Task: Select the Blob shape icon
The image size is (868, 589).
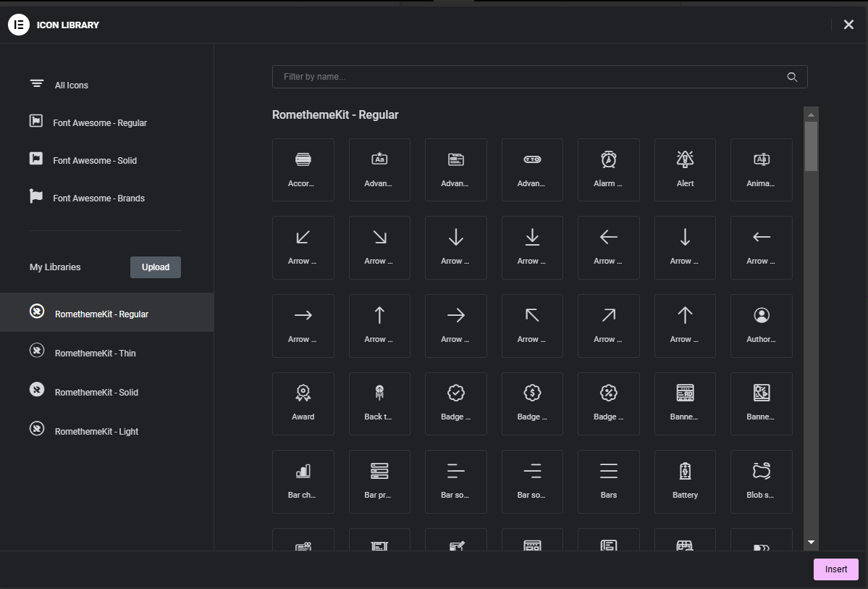Action: click(761, 482)
